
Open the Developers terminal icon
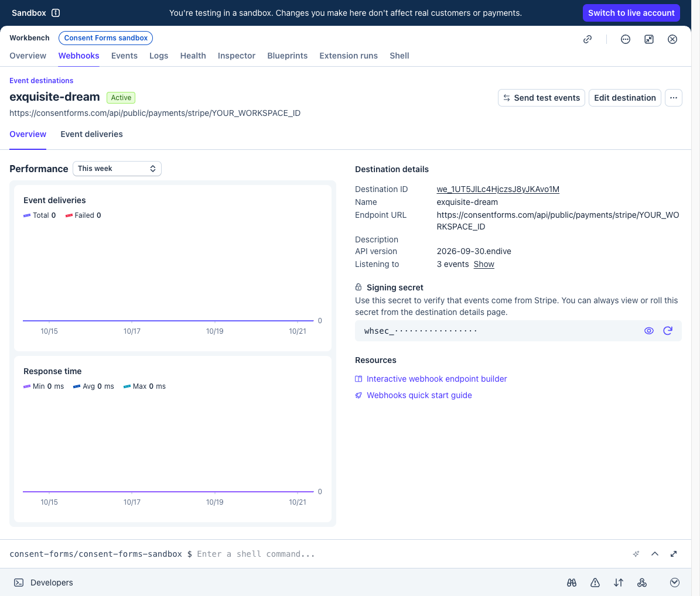pos(19,583)
